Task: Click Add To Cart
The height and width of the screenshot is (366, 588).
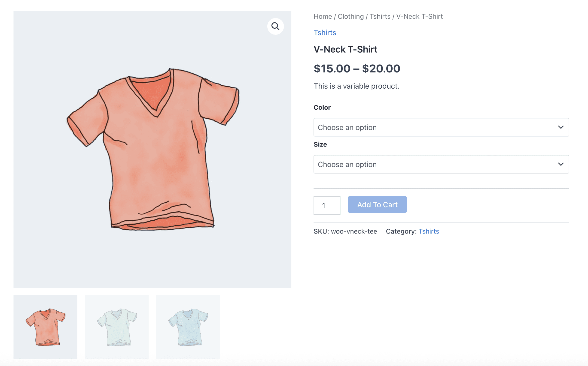Action: [x=377, y=204]
